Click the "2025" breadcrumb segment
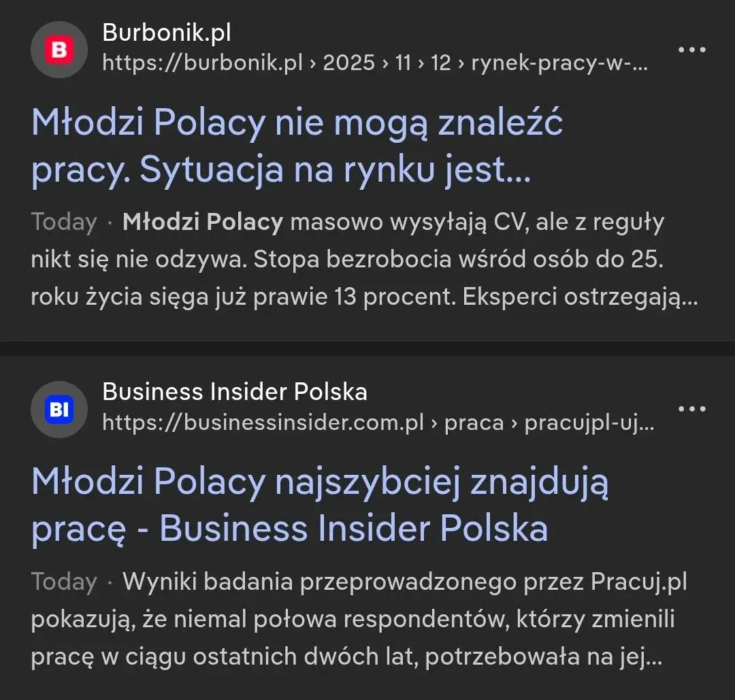The width and height of the screenshot is (735, 700). [x=348, y=64]
